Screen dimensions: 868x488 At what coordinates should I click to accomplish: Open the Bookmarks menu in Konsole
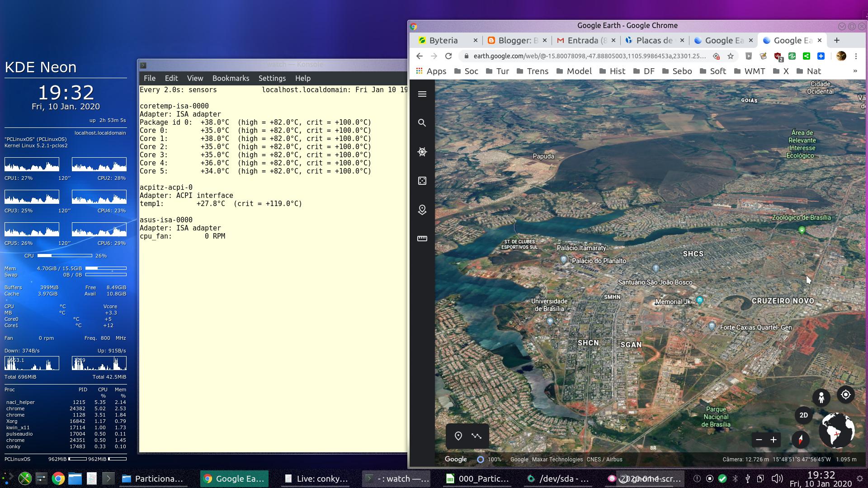(231, 78)
